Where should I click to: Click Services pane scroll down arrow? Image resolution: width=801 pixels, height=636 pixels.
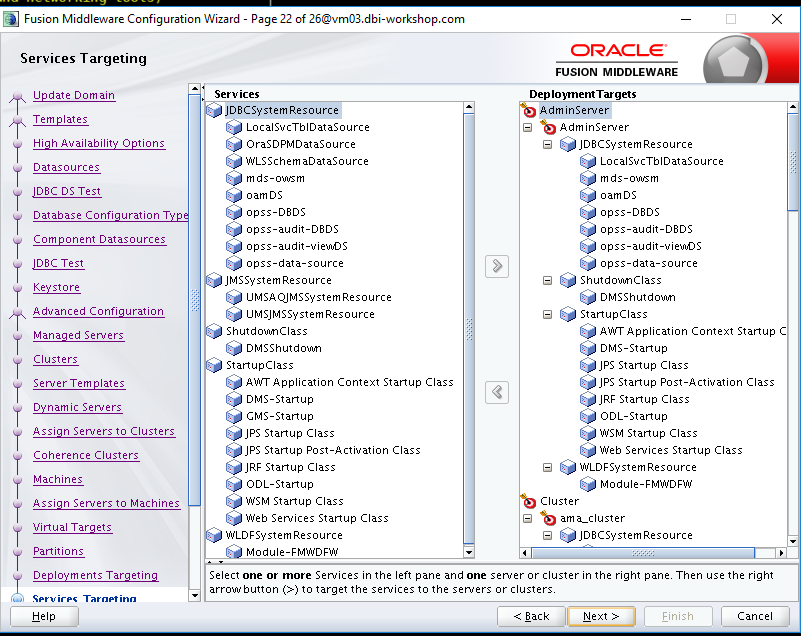click(469, 552)
